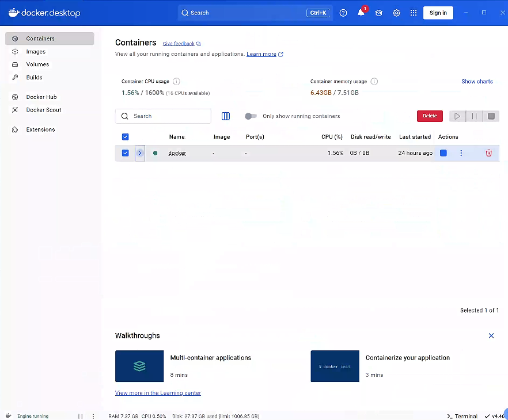Image resolution: width=508 pixels, height=420 pixels.
Task: Sort by Name column header
Action: tap(177, 137)
